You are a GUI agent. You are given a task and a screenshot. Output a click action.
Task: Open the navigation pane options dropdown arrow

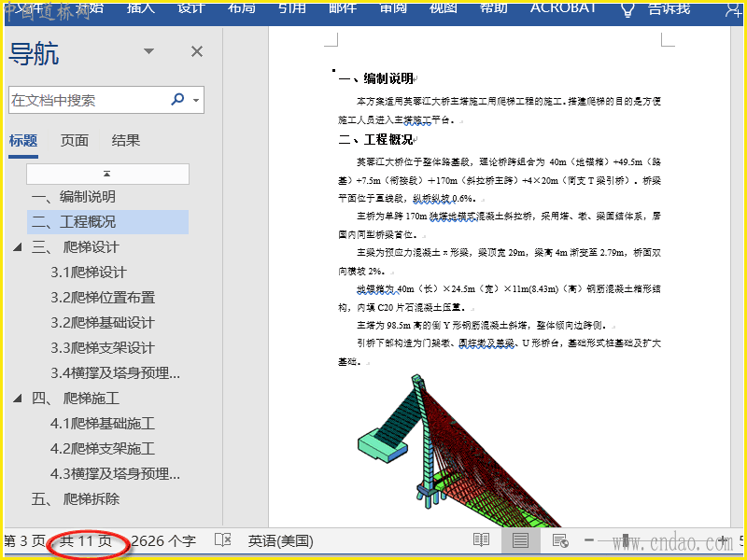point(149,51)
